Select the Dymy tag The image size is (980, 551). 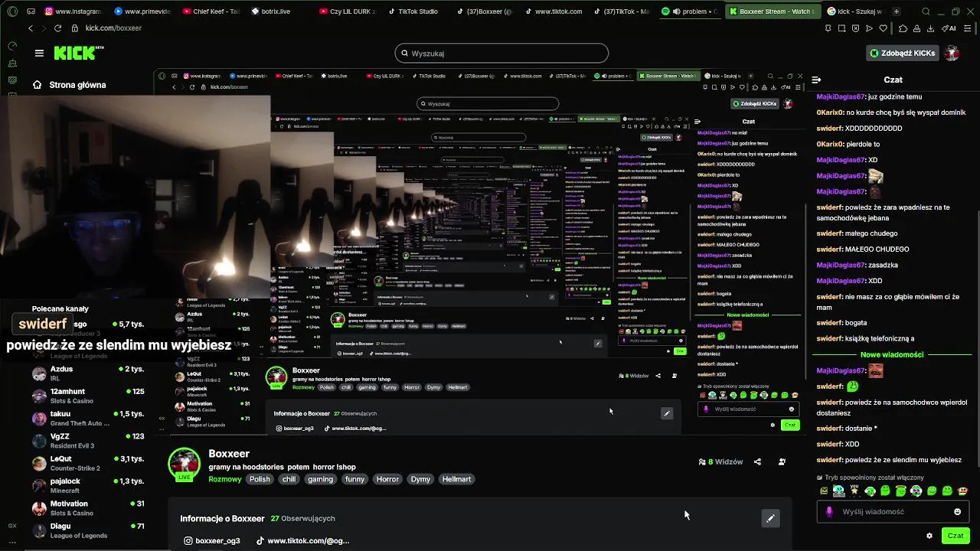[x=420, y=479]
